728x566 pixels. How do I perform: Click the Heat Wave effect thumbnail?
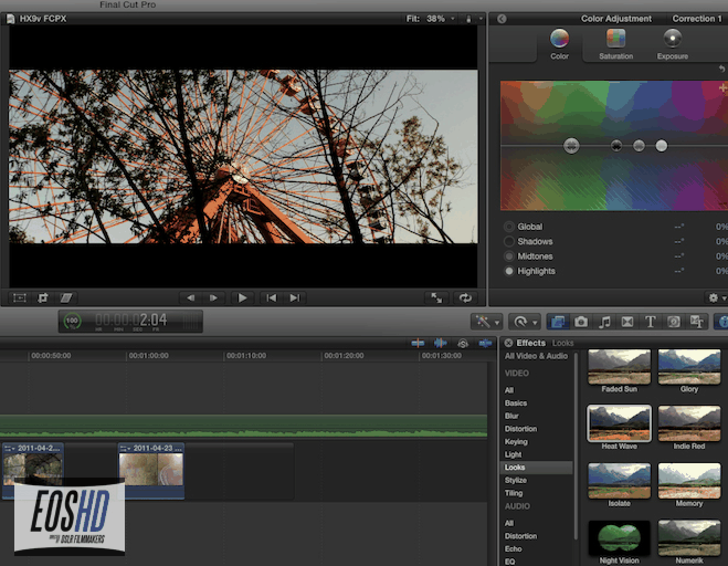click(619, 424)
